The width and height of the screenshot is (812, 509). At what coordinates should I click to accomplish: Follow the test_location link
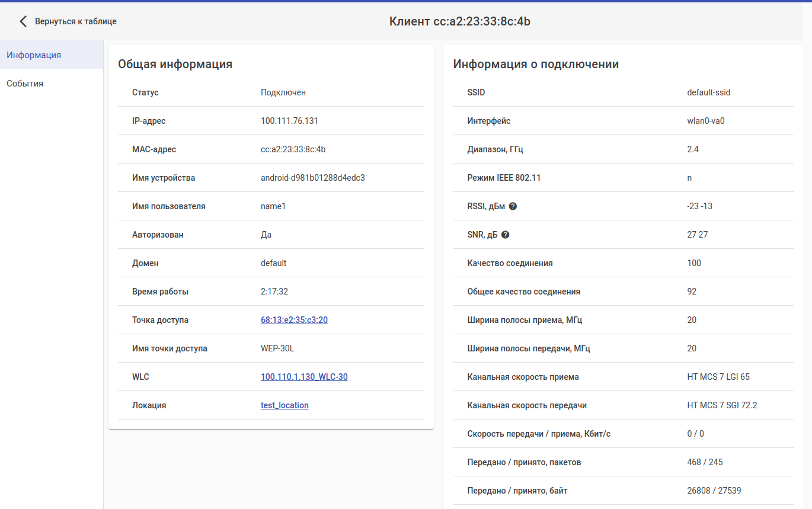pyautogui.click(x=284, y=405)
